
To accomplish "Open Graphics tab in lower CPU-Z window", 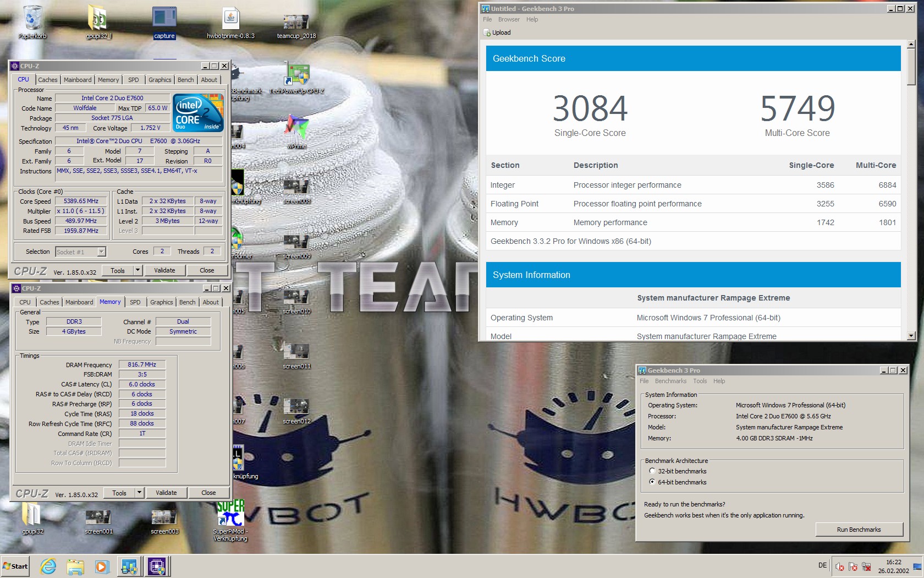I will point(162,302).
